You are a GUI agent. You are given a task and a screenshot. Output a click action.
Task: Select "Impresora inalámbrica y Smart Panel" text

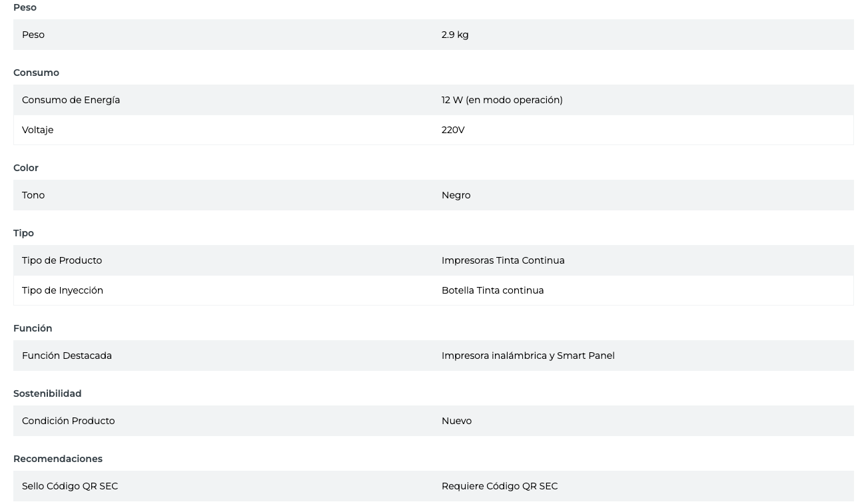(528, 356)
